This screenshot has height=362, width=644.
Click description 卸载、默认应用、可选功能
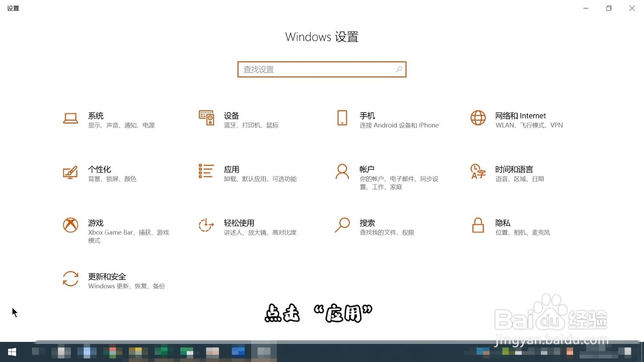click(x=260, y=179)
